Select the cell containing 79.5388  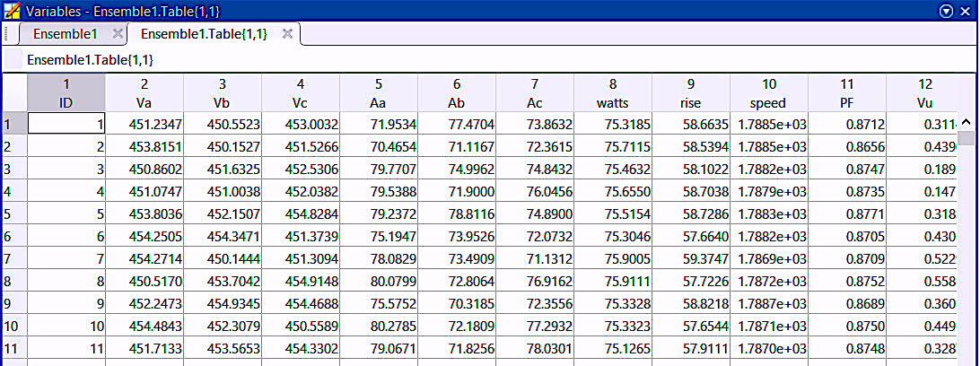pyautogui.click(x=379, y=192)
